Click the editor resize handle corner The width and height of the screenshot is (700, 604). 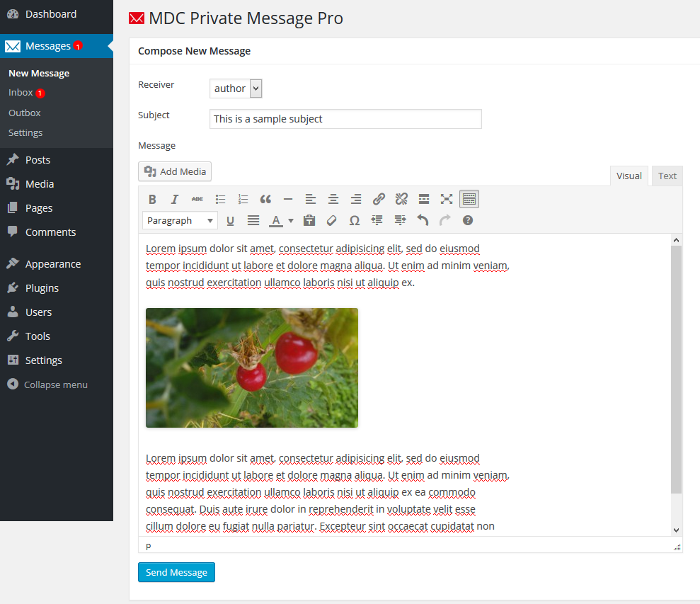677,547
